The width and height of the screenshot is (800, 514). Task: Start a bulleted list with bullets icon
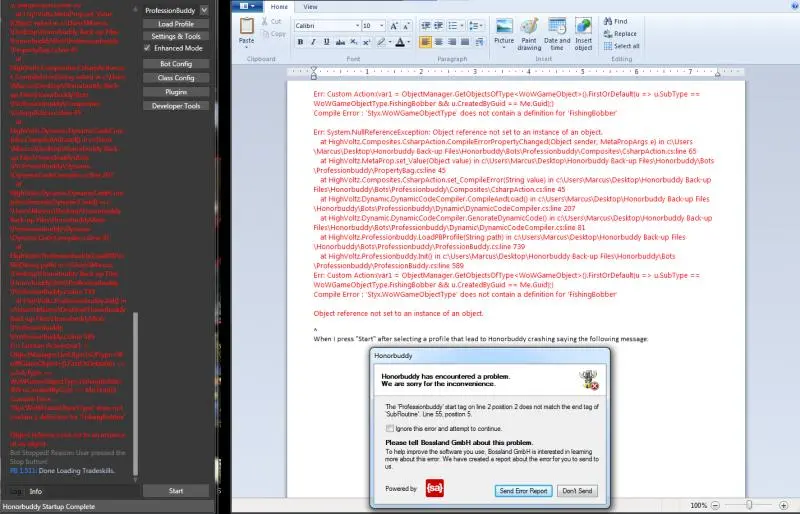(453, 26)
